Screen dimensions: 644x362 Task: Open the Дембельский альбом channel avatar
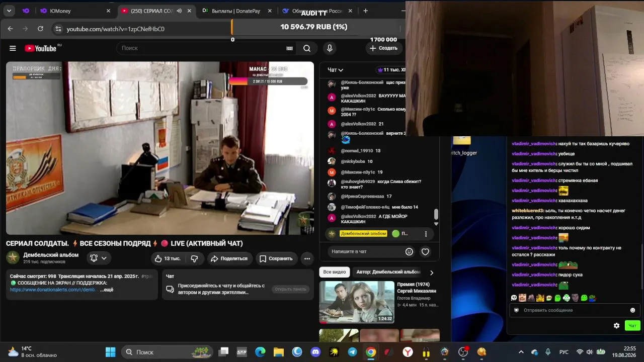click(13, 258)
